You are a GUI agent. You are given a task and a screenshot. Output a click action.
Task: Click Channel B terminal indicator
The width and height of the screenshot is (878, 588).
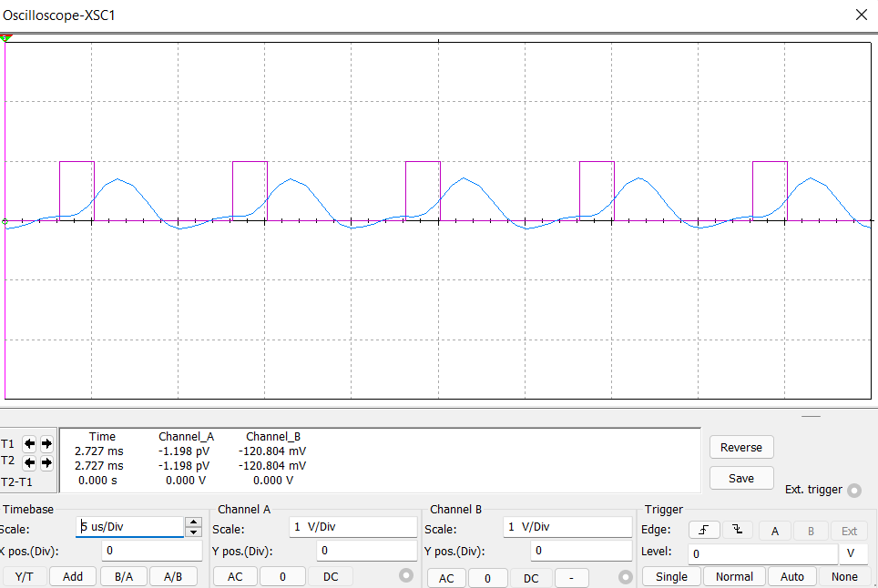pyautogui.click(x=626, y=577)
